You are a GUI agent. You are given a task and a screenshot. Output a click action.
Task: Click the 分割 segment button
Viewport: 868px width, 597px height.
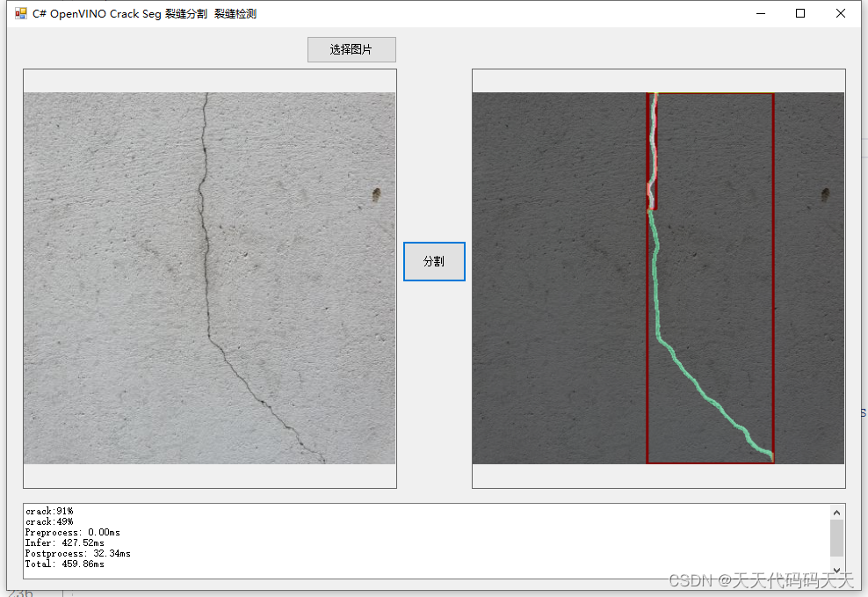coord(434,261)
